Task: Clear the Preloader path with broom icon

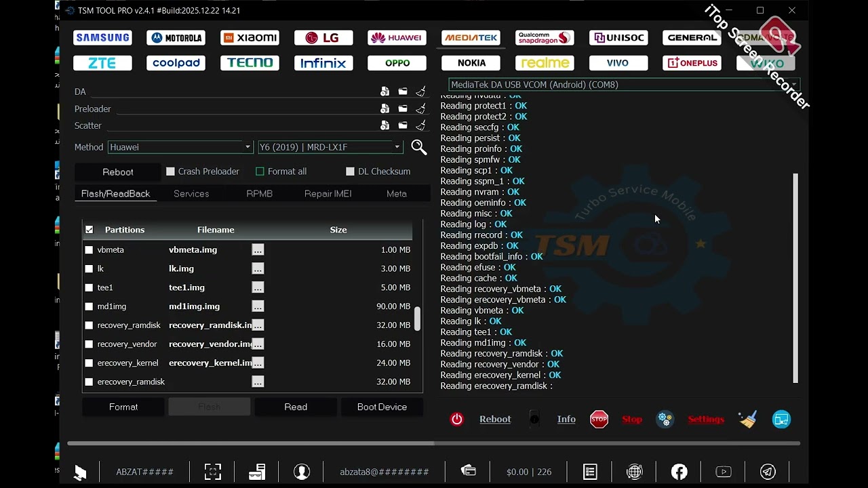Action: coord(420,108)
